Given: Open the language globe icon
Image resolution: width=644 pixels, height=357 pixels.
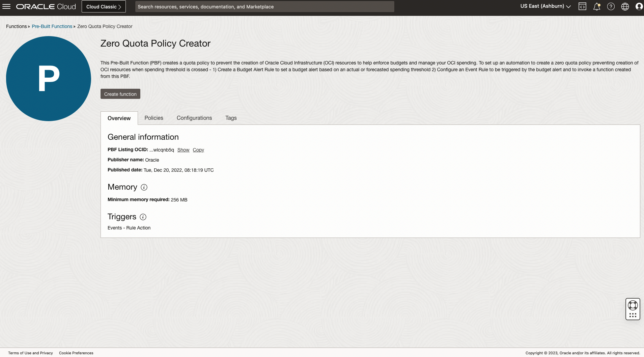Looking at the screenshot, I should 625,7.
